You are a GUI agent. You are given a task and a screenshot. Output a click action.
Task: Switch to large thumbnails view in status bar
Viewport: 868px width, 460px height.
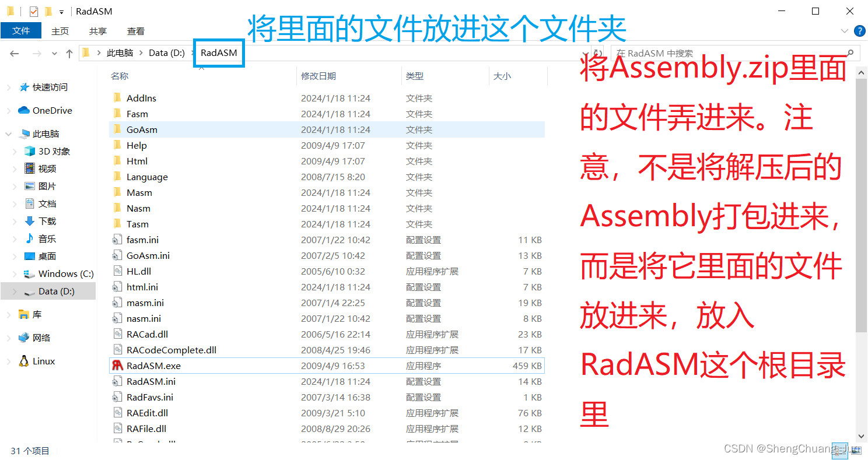pos(855,450)
